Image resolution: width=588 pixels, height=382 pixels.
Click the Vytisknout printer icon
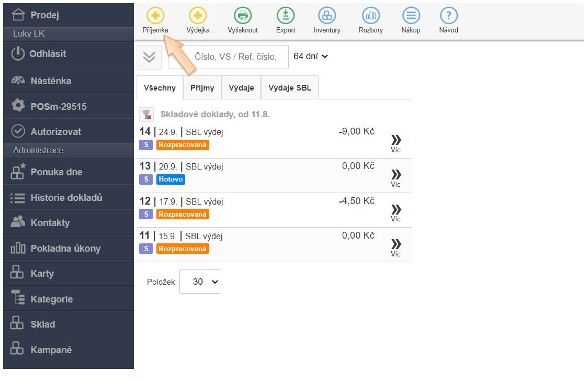pyautogui.click(x=243, y=16)
